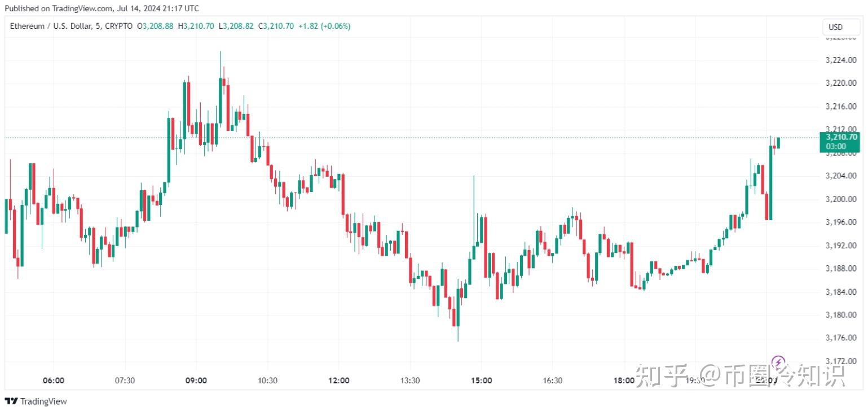Image resolution: width=868 pixels, height=411 pixels.
Task: Select the 18:00 time axis label
Action: point(624,381)
